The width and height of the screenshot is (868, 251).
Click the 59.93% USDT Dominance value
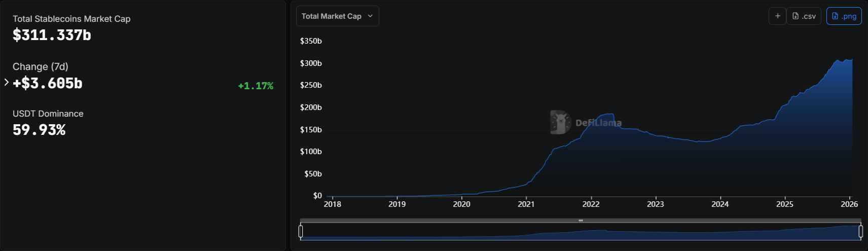(39, 130)
